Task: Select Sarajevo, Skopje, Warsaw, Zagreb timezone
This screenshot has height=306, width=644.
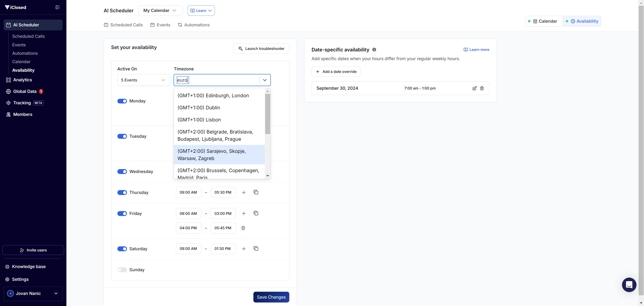Action: point(219,155)
